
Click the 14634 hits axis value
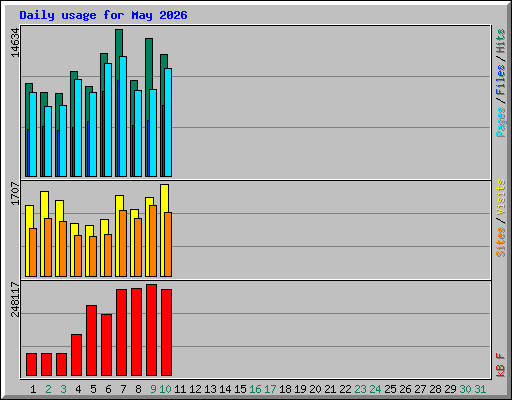pyautogui.click(x=15, y=43)
